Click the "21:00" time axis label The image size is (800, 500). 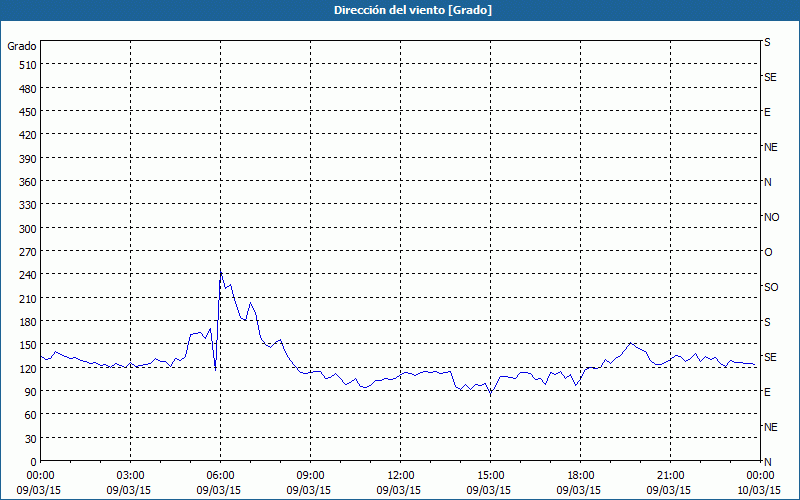(x=670, y=476)
